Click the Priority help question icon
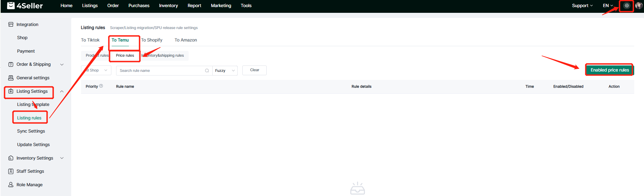The image size is (644, 196). tap(101, 86)
